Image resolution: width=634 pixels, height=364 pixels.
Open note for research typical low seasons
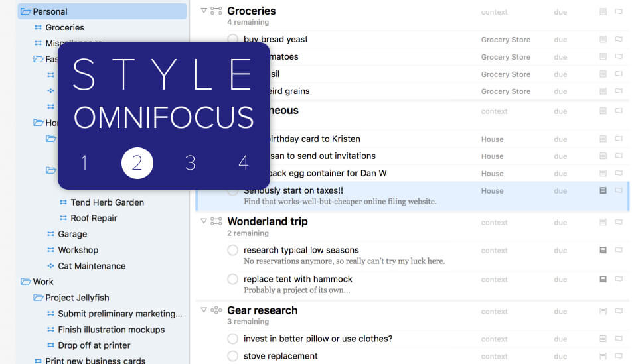603,250
